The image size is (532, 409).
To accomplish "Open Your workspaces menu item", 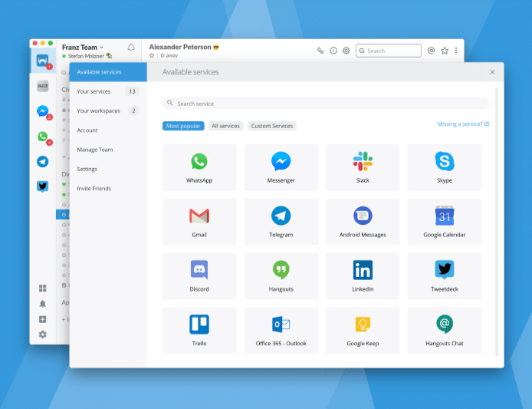I will 108,110.
